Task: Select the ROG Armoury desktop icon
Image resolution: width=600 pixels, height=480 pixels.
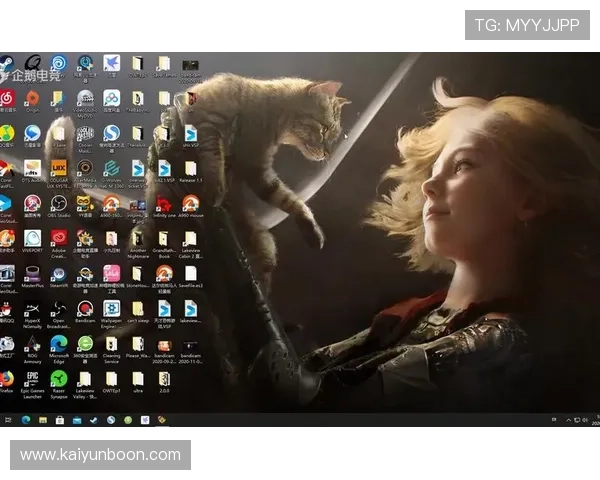Action: coord(33,344)
